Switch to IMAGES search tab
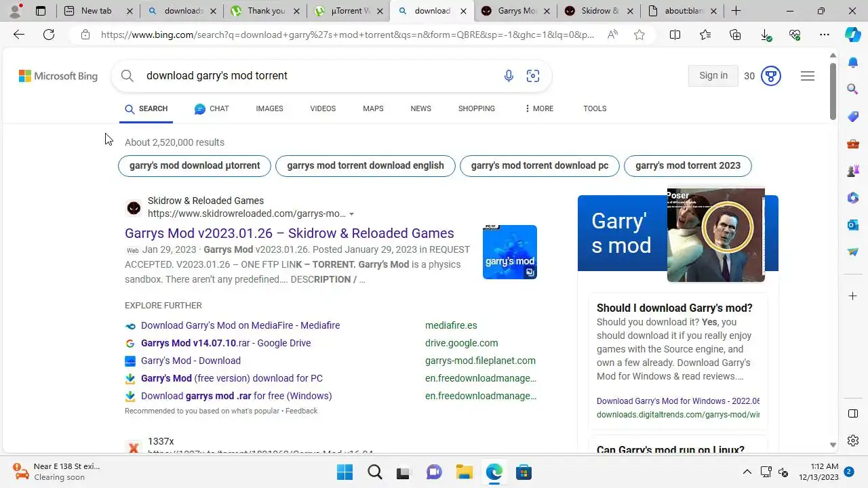Screen dimensions: 868x488 click(269, 108)
